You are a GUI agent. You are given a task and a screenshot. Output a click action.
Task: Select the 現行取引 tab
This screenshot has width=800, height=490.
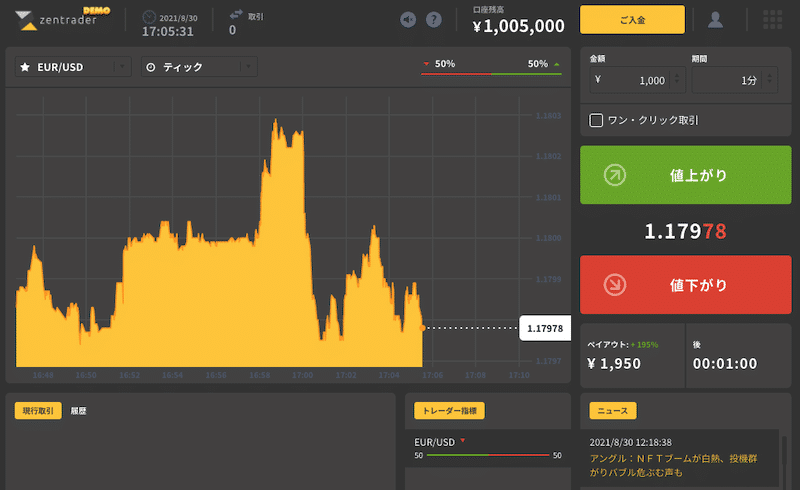pyautogui.click(x=38, y=411)
